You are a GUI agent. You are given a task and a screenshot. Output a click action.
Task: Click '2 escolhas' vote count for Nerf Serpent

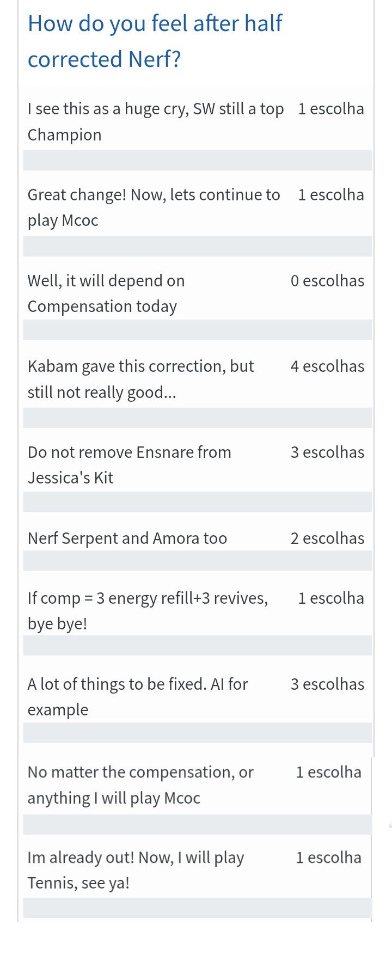coord(327,538)
